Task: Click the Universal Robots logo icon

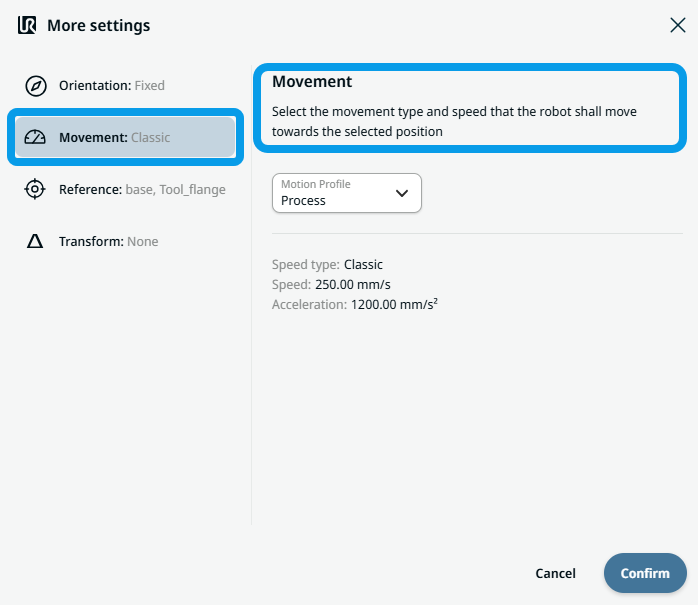Action: pos(28,25)
